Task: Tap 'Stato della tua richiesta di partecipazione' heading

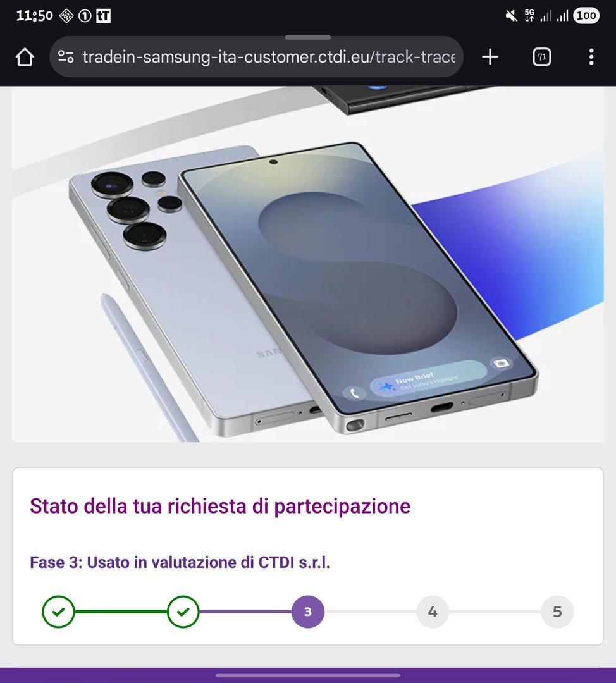Action: tap(220, 506)
